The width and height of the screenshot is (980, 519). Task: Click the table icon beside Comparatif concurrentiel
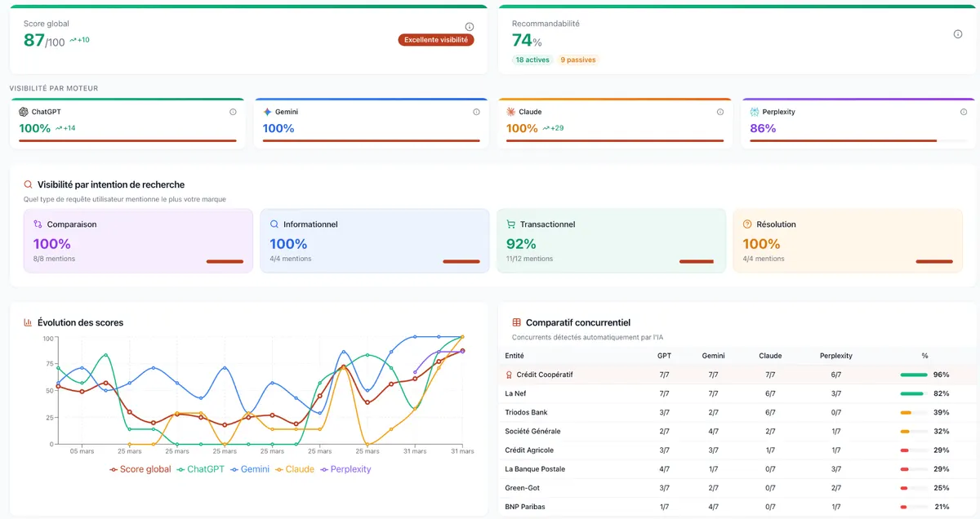pos(517,322)
